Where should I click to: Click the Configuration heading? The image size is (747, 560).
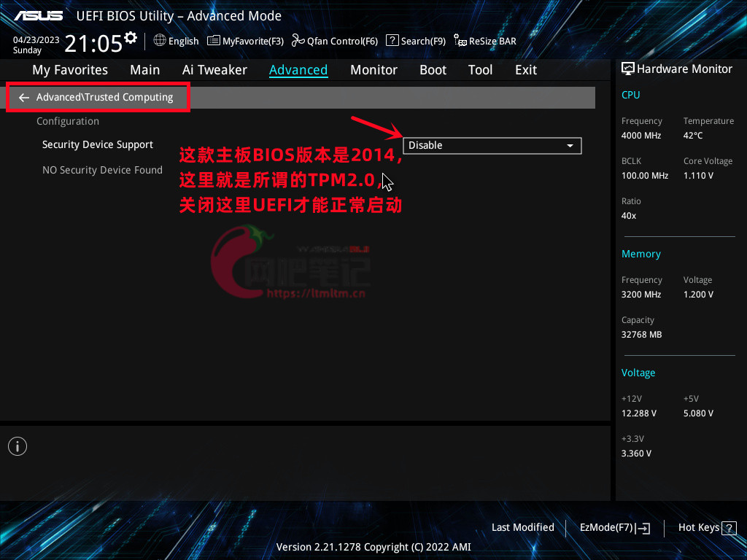click(68, 122)
